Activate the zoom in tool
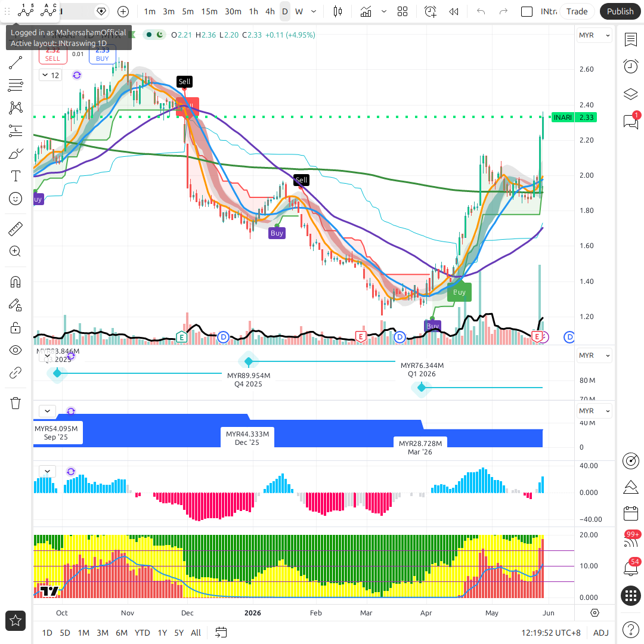Image resolution: width=644 pixels, height=644 pixels. (16, 252)
